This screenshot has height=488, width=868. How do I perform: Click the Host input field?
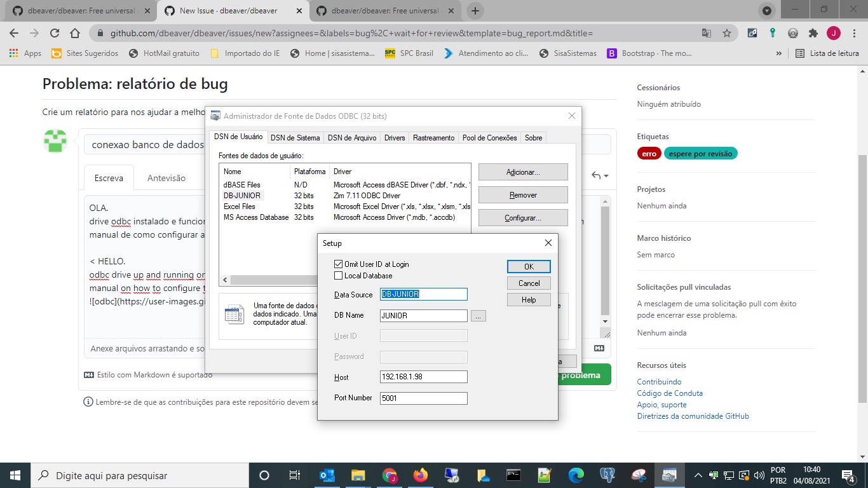424,377
